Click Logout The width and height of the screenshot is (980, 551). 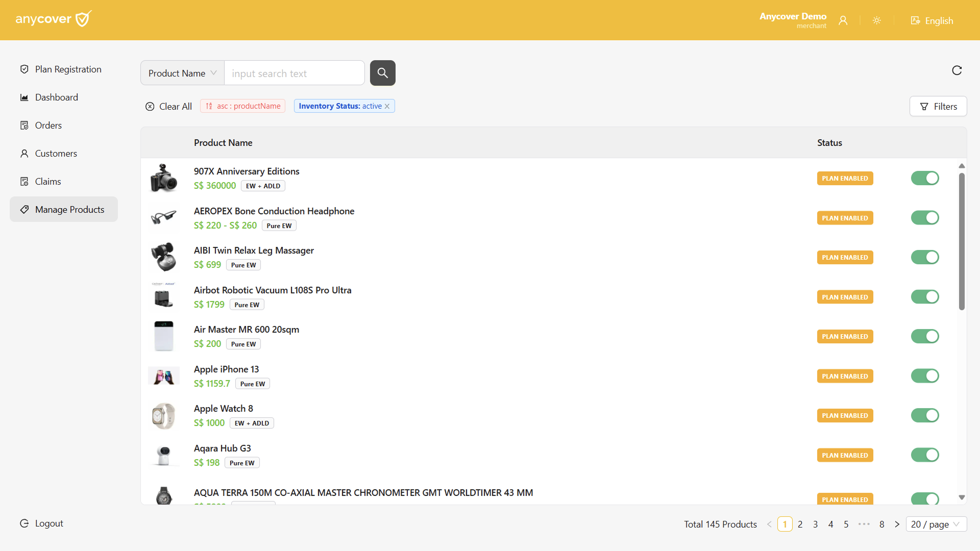pyautogui.click(x=42, y=523)
